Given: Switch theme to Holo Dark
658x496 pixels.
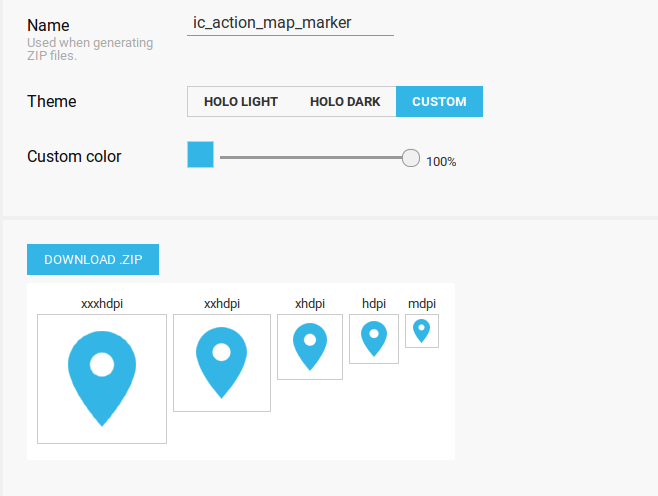Looking at the screenshot, I should coord(345,102).
